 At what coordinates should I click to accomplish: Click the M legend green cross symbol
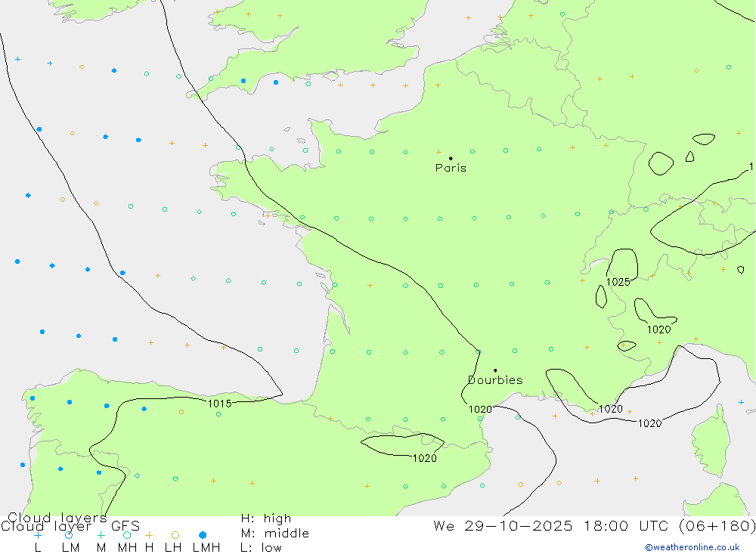coord(101,535)
